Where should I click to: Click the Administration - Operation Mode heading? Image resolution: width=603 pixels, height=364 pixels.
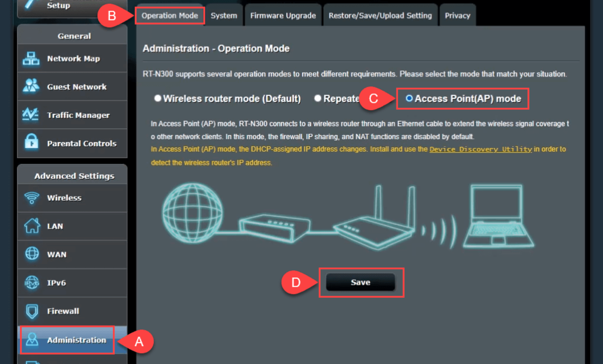coord(216,48)
